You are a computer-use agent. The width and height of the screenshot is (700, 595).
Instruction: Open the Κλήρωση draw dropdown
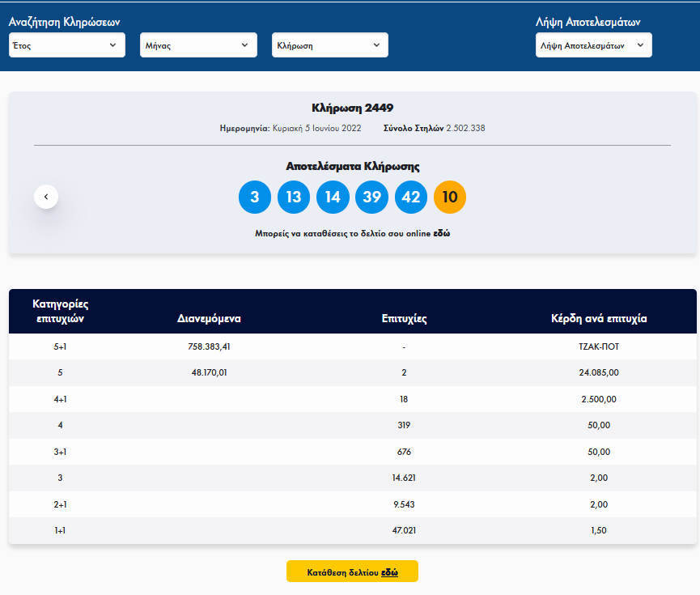pos(329,45)
